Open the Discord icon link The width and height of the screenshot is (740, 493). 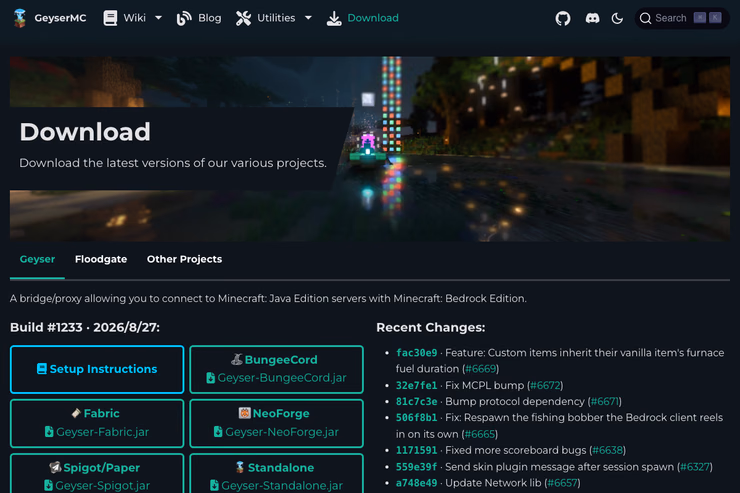click(592, 18)
